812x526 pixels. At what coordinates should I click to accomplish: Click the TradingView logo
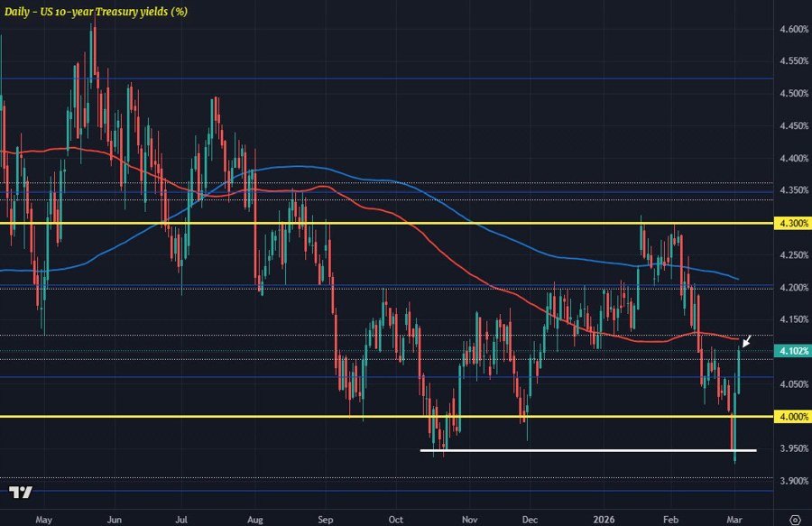(x=20, y=493)
